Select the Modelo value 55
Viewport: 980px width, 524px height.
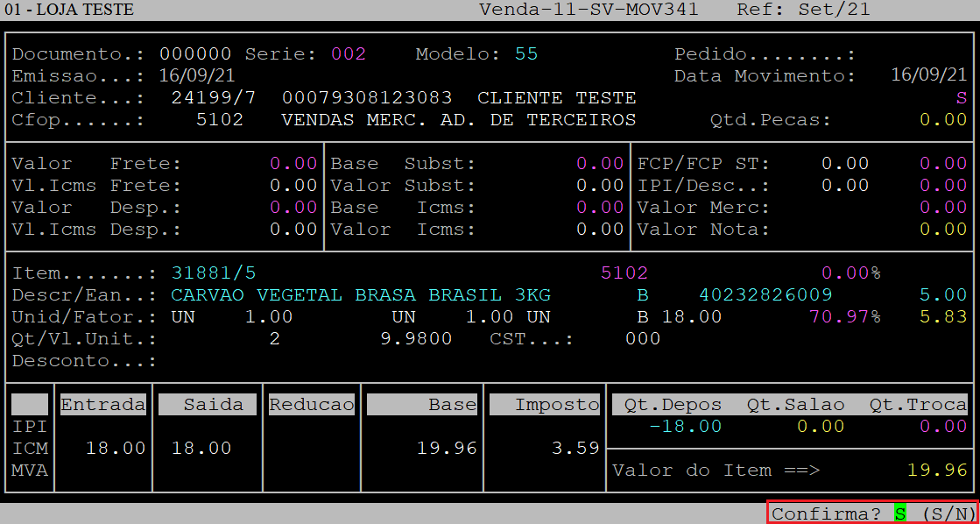click(x=525, y=54)
